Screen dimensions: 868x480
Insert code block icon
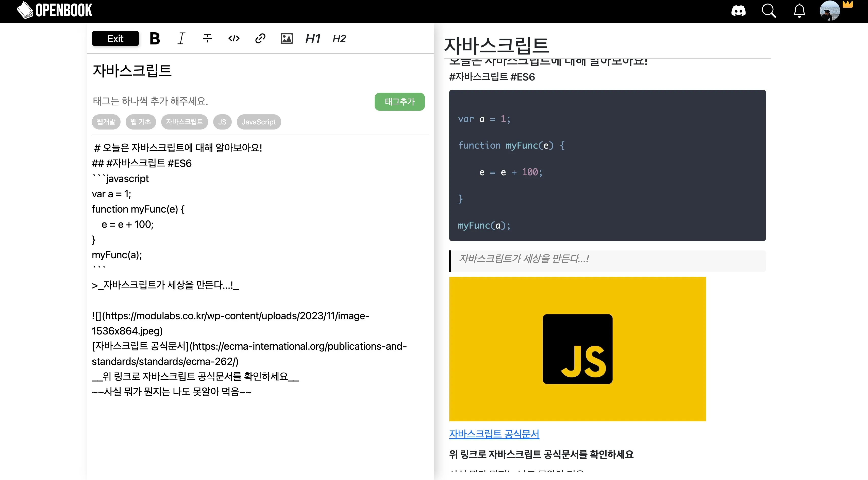point(234,38)
